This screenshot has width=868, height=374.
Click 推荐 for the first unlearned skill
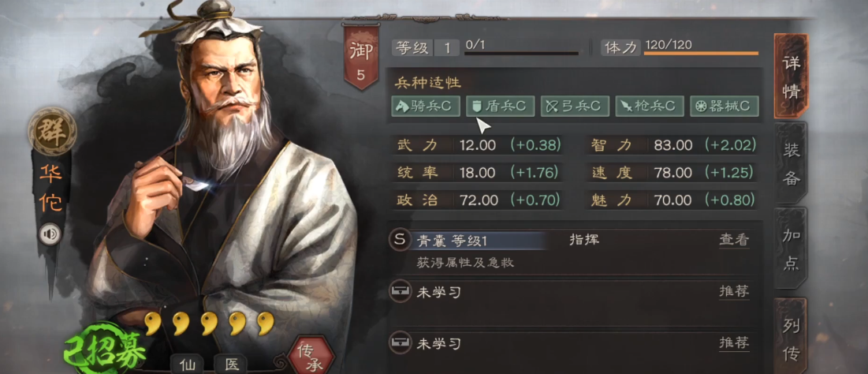point(734,292)
